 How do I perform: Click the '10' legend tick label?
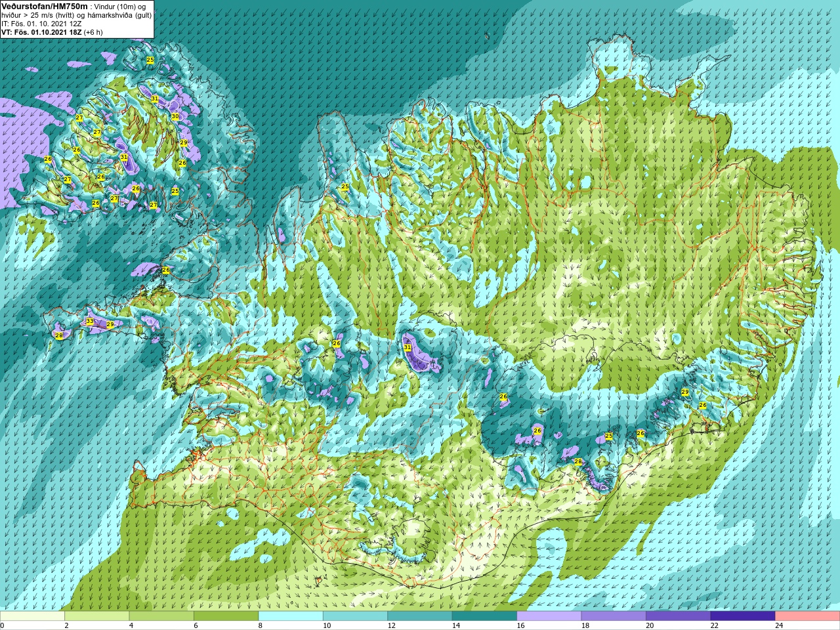327,626
